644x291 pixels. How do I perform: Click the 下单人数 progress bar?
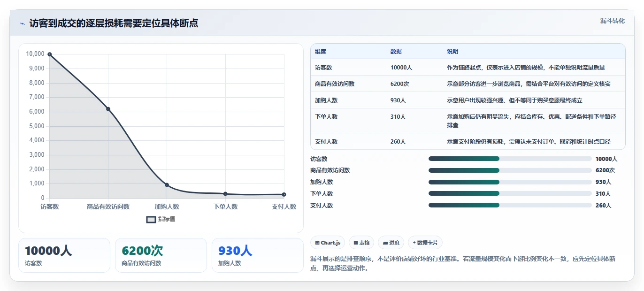tap(510, 193)
